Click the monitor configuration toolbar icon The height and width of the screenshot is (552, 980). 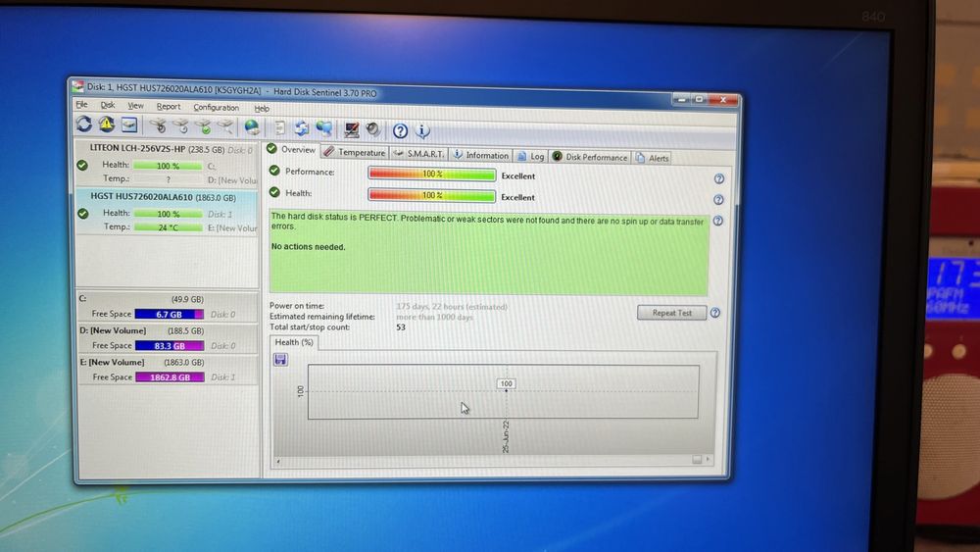[x=351, y=129]
